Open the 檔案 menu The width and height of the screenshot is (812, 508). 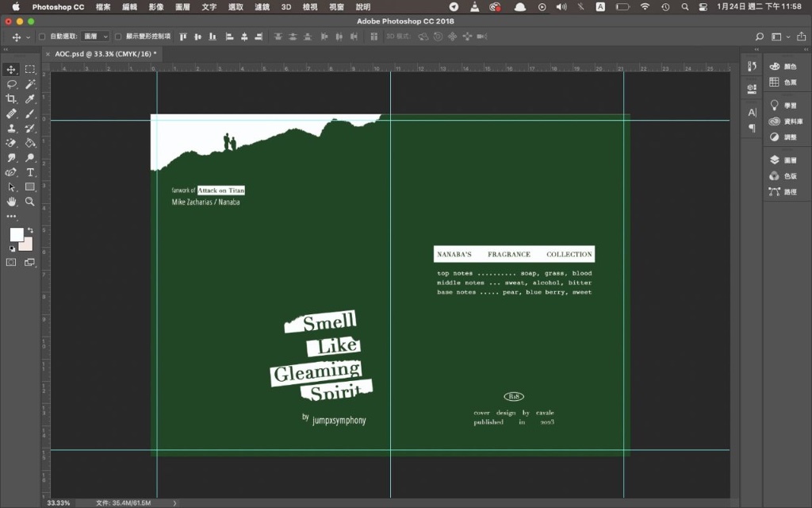[103, 7]
